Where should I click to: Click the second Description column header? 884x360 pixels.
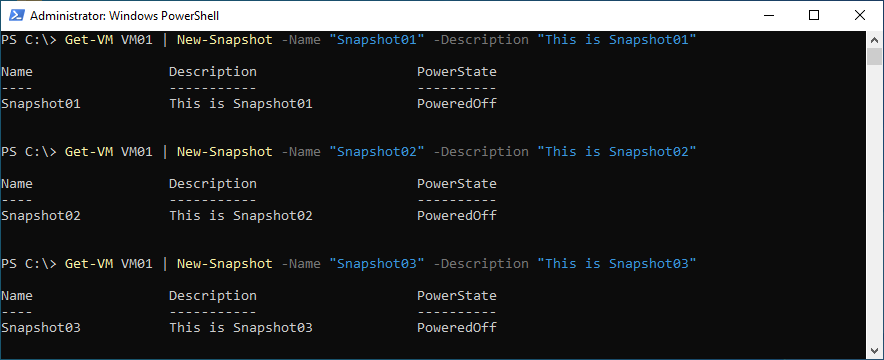click(x=213, y=184)
